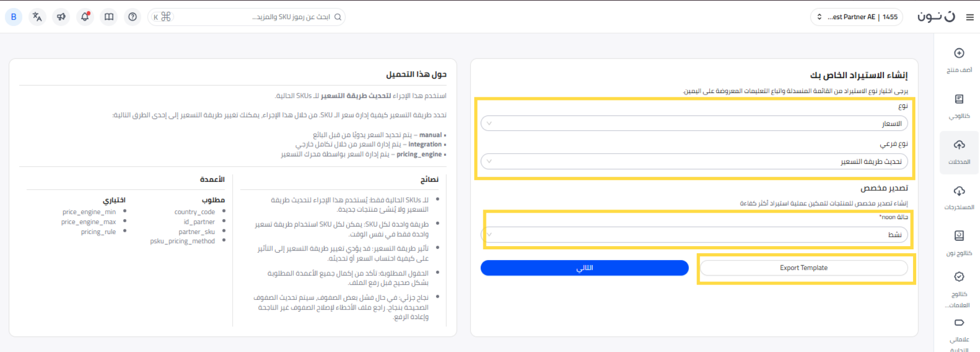
Task: Click the language translate icon
Action: click(x=37, y=17)
